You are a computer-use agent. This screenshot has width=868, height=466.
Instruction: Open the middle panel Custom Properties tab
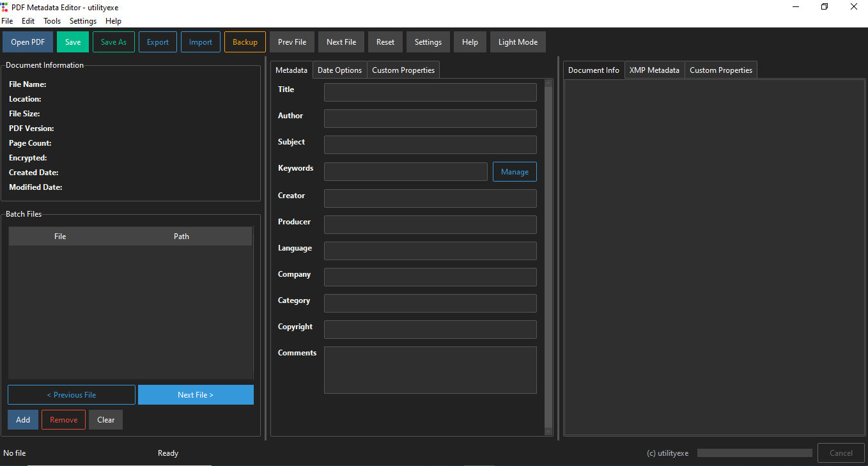click(403, 70)
